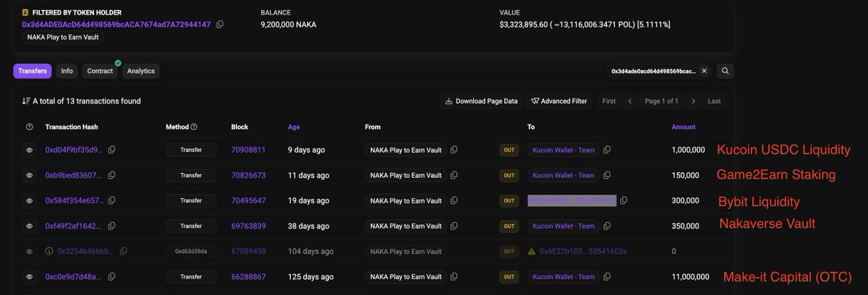The image size is (868, 295).
Task: Toggle eye preview for 0xb9bed83607 row
Action: tap(30, 175)
